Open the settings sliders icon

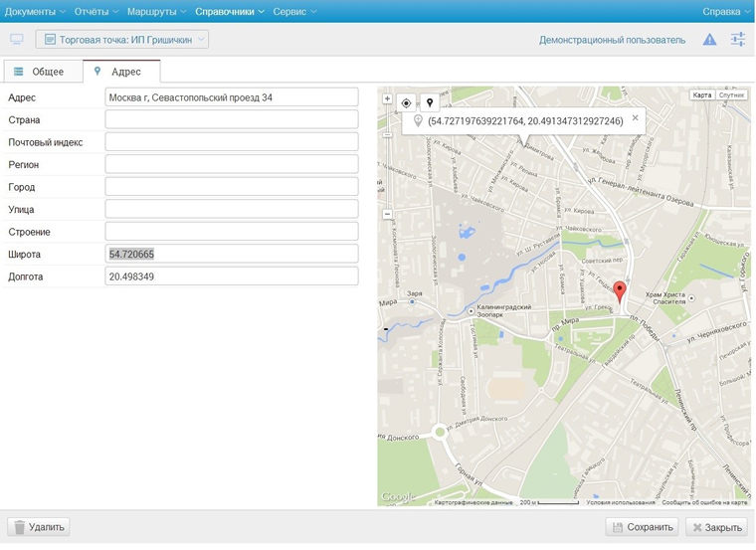(x=738, y=40)
